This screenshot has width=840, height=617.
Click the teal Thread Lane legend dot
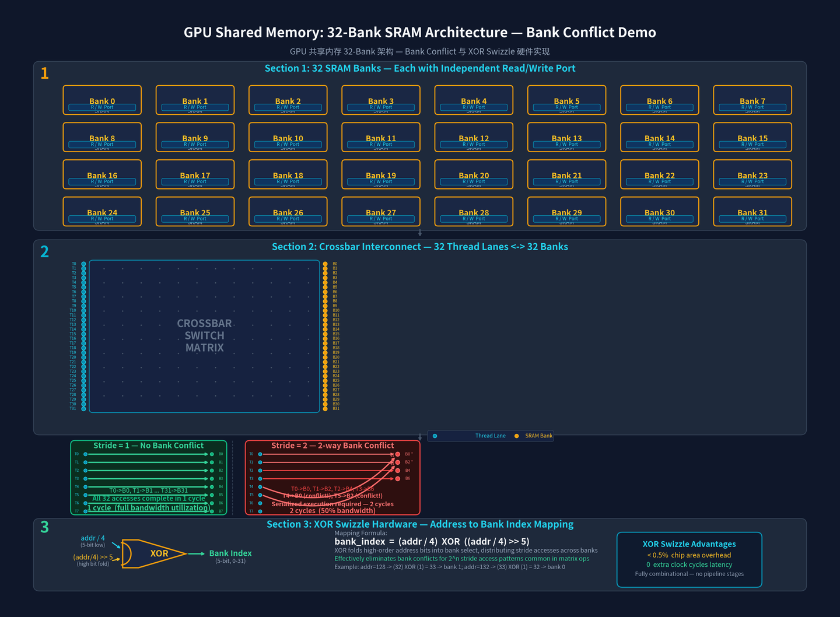[x=435, y=436]
